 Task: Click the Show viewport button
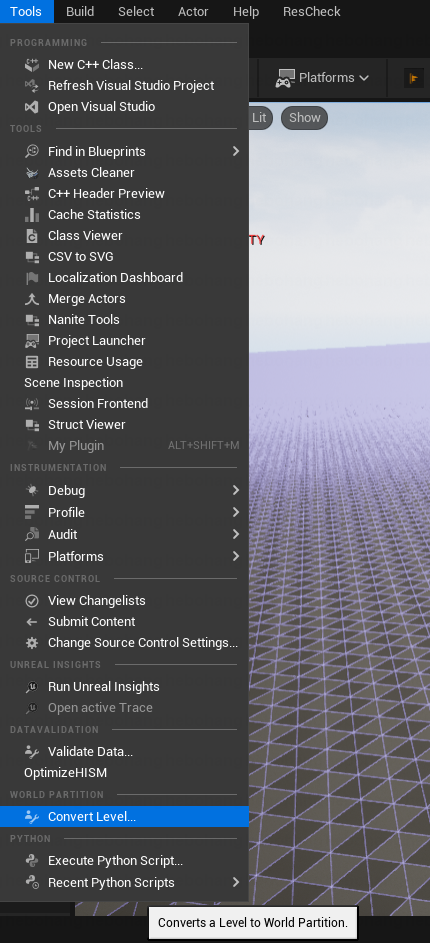(x=304, y=118)
